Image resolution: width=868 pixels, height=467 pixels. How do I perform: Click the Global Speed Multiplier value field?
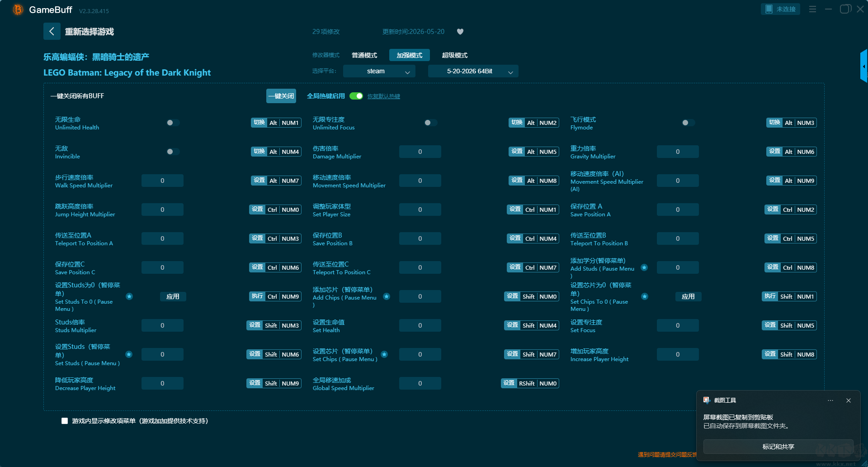coord(420,383)
